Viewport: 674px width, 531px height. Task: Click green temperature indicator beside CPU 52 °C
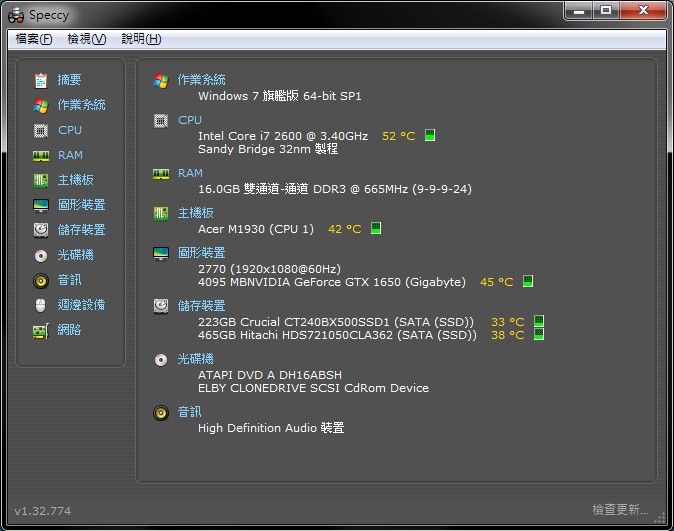[430, 135]
